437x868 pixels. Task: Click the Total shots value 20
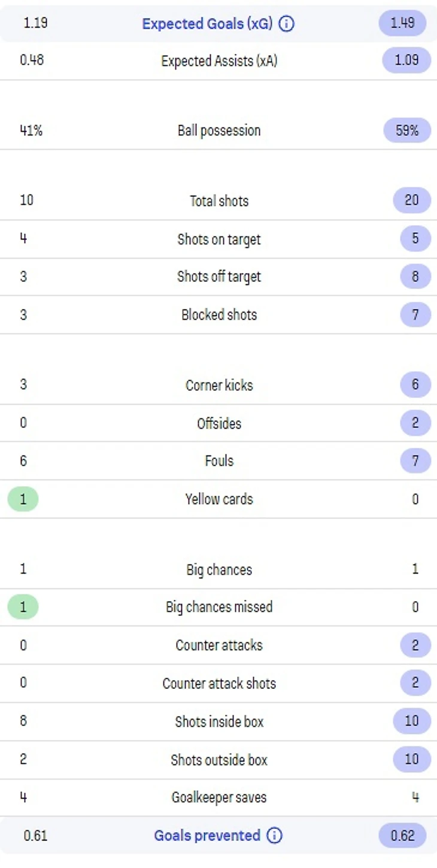point(412,201)
